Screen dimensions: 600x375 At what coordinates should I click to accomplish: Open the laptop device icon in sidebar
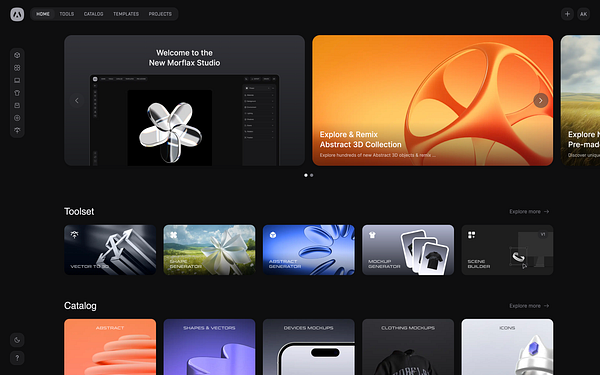17,80
